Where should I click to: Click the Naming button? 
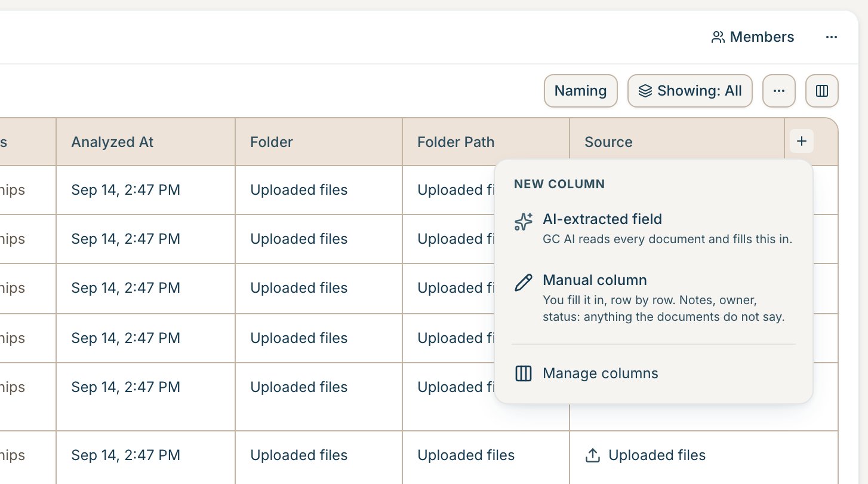tap(580, 91)
